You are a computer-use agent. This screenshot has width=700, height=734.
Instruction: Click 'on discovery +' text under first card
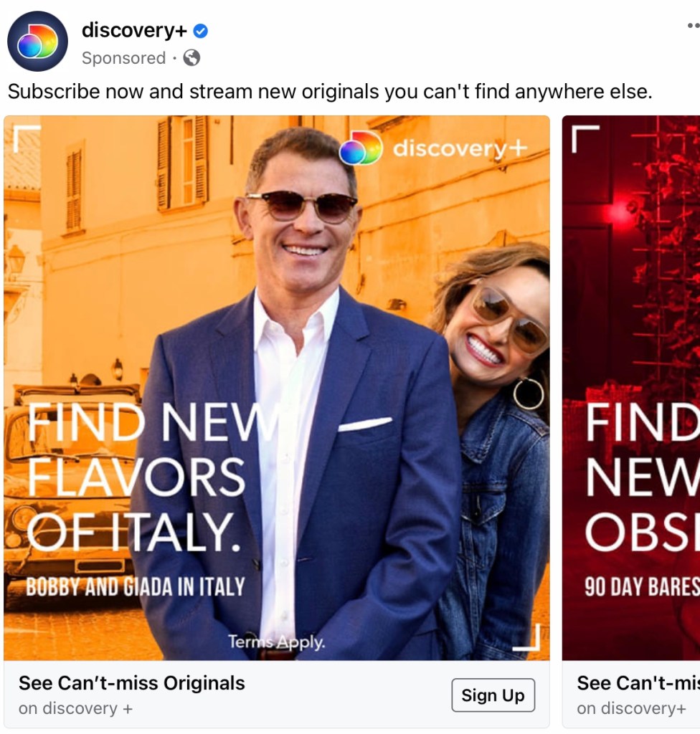(x=75, y=708)
